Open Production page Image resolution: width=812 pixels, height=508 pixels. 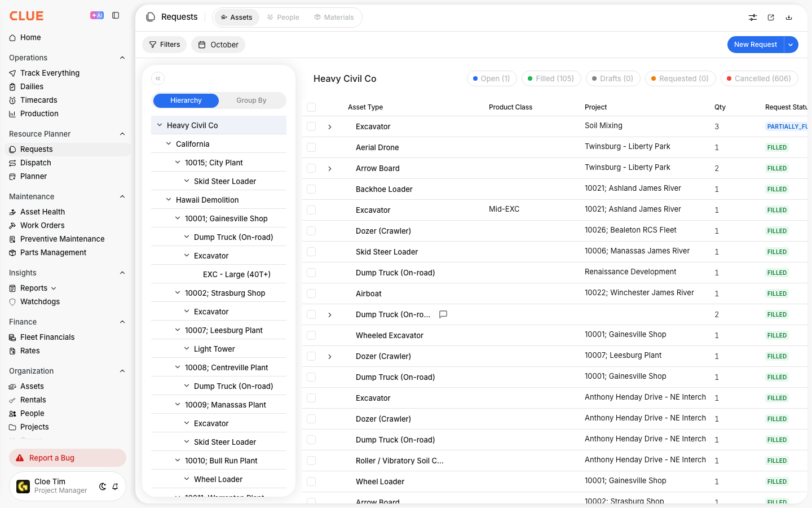39,113
